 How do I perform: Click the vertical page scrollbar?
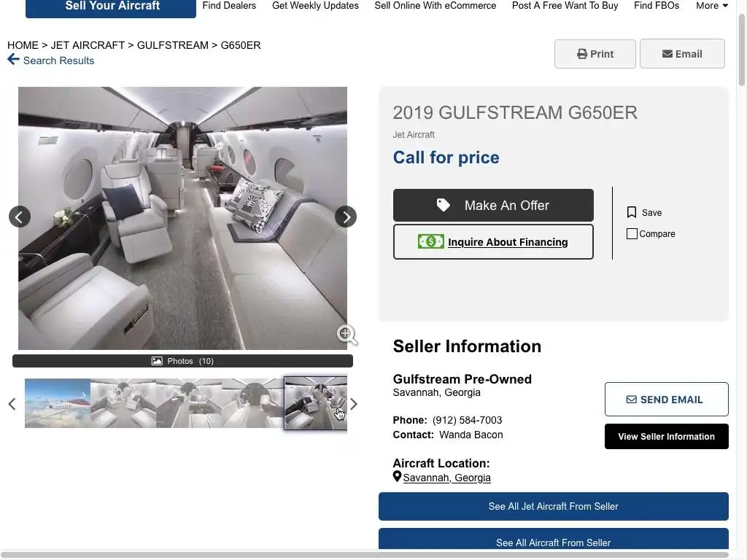point(741,50)
